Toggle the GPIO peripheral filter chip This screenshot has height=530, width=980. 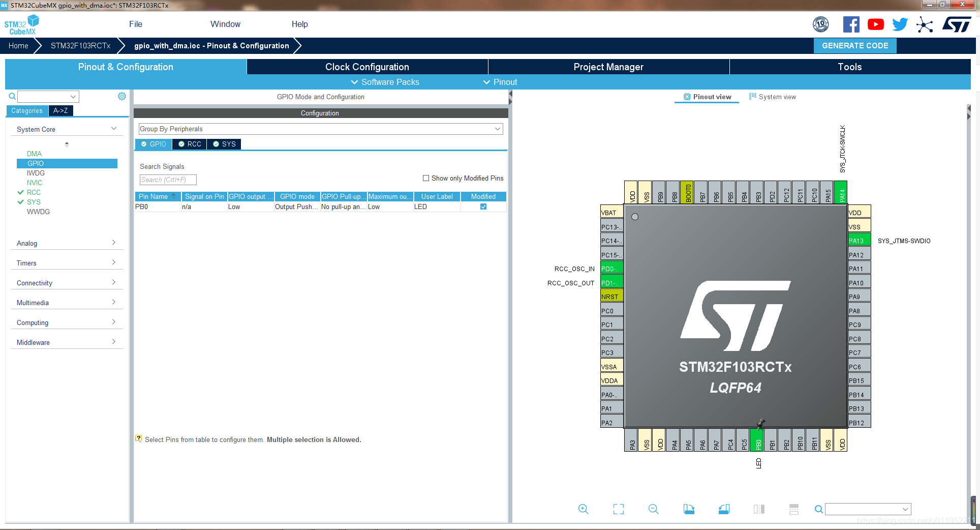[x=152, y=144]
